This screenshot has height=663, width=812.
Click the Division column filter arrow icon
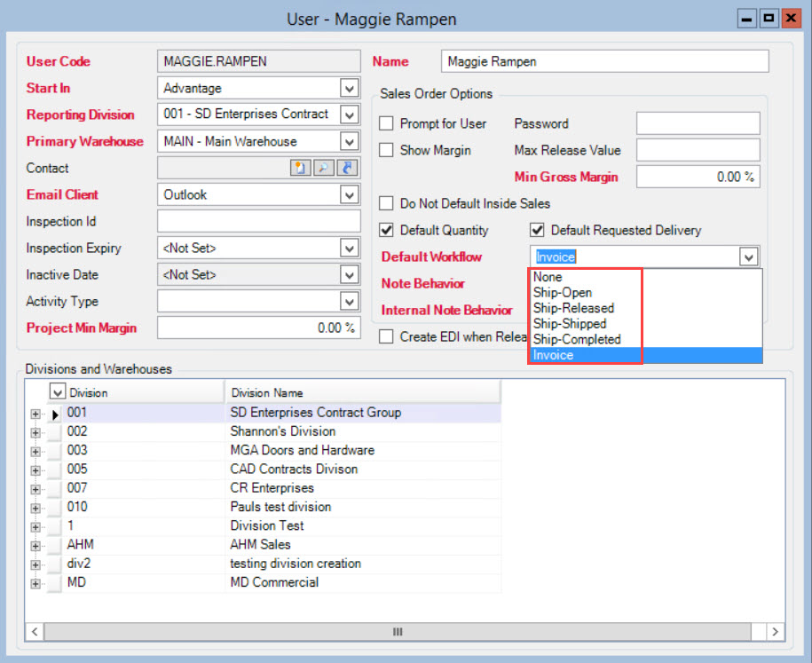58,392
